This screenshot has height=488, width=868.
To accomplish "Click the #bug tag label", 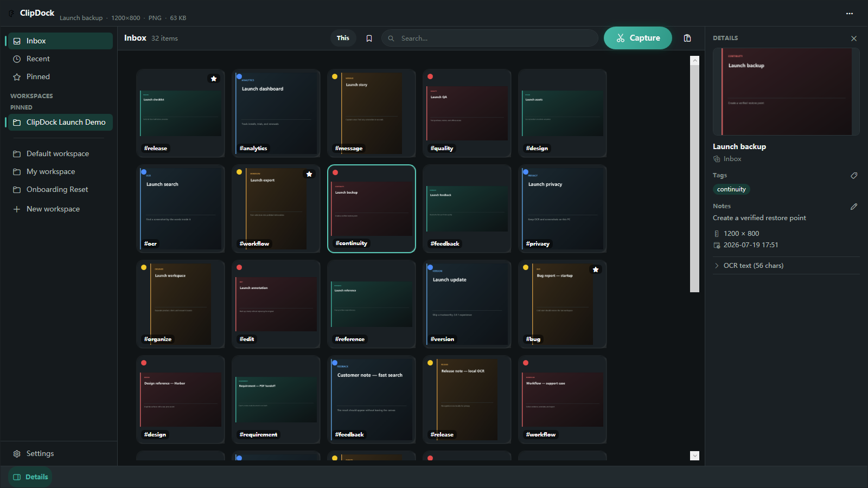I will tap(533, 339).
